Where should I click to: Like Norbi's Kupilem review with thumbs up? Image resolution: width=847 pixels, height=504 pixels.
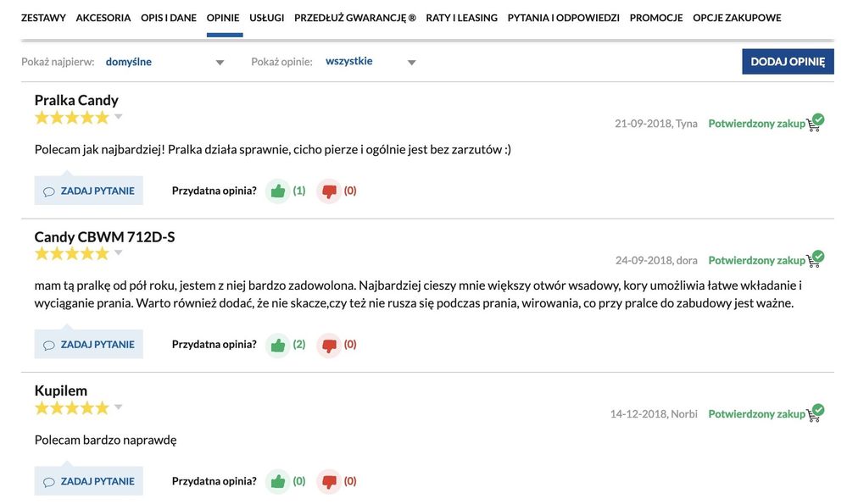(277, 481)
